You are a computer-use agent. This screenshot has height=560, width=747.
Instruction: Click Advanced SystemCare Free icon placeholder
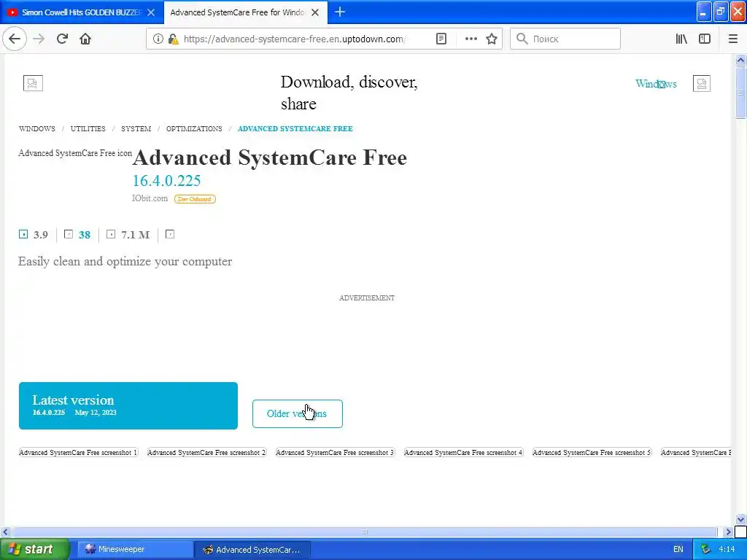(x=75, y=153)
